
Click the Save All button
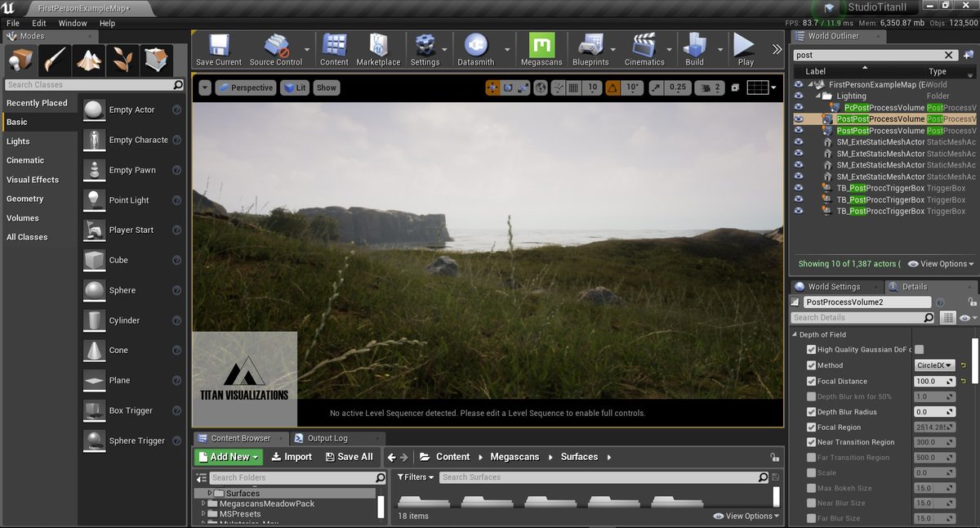click(349, 457)
